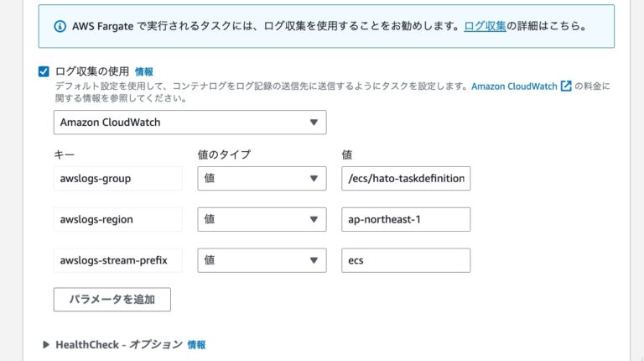This screenshot has width=644, height=361.
Task: Click the info circle icon in Fargate banner
Action: [60, 26]
